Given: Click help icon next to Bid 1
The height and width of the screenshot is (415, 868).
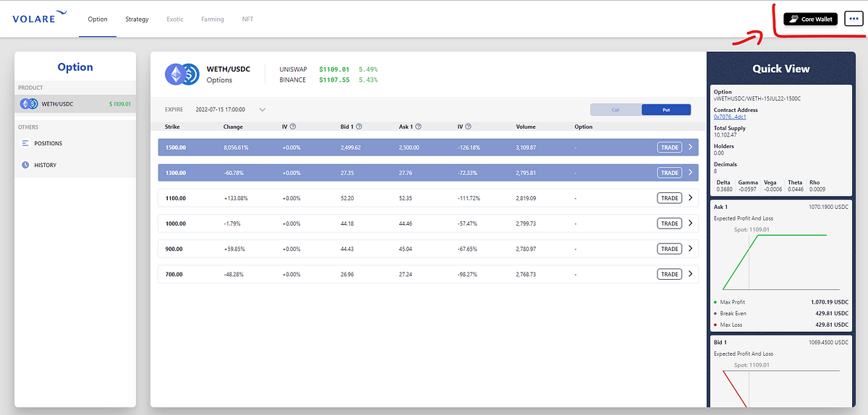Looking at the screenshot, I should pyautogui.click(x=359, y=127).
